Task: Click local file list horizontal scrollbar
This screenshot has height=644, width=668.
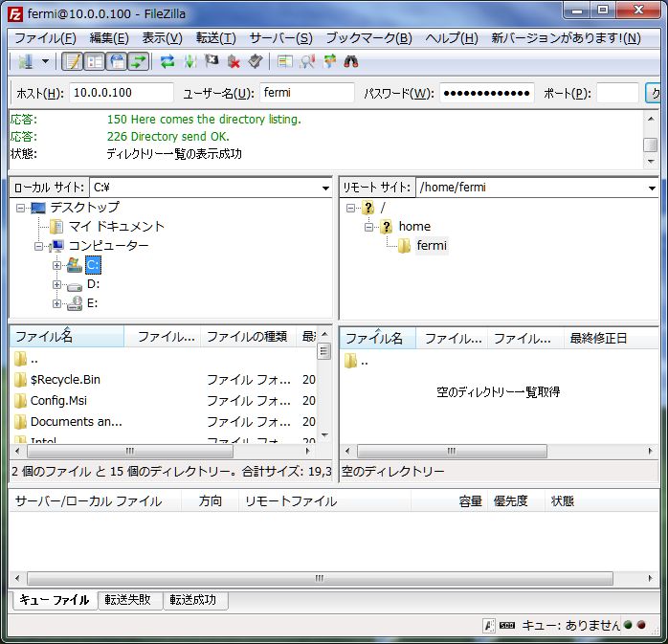Action: click(130, 451)
